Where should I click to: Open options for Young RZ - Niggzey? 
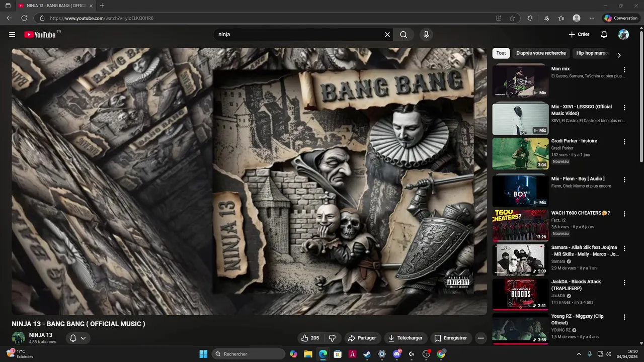(x=624, y=317)
